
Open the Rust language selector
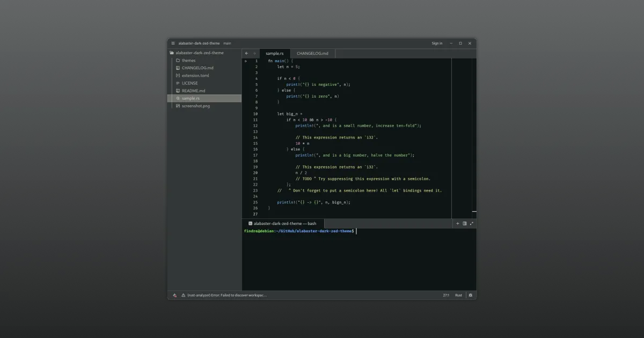pyautogui.click(x=459, y=295)
